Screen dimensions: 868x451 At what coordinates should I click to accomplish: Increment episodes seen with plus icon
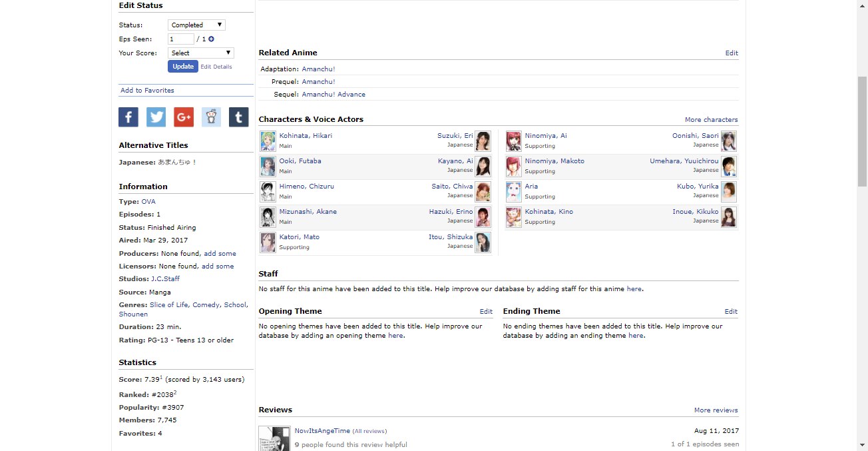pos(212,39)
